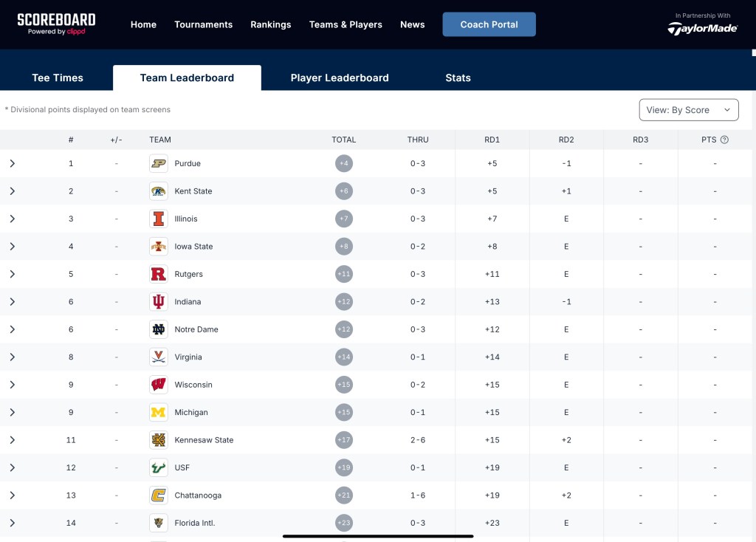This screenshot has width=756, height=542.
Task: Switch to the Player Leaderboard tab
Action: (340, 78)
